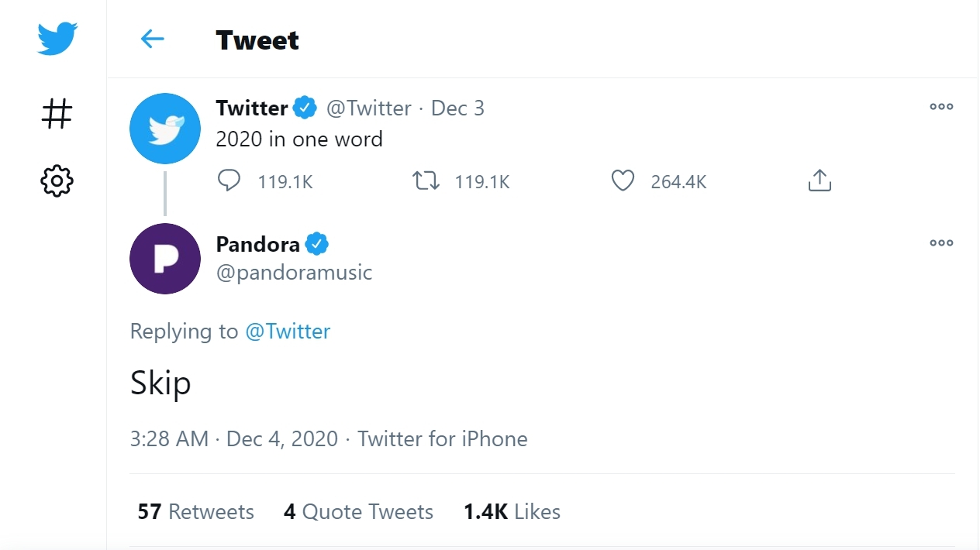This screenshot has width=980, height=550.
Task: Open the Pandora display name
Action: (x=257, y=245)
